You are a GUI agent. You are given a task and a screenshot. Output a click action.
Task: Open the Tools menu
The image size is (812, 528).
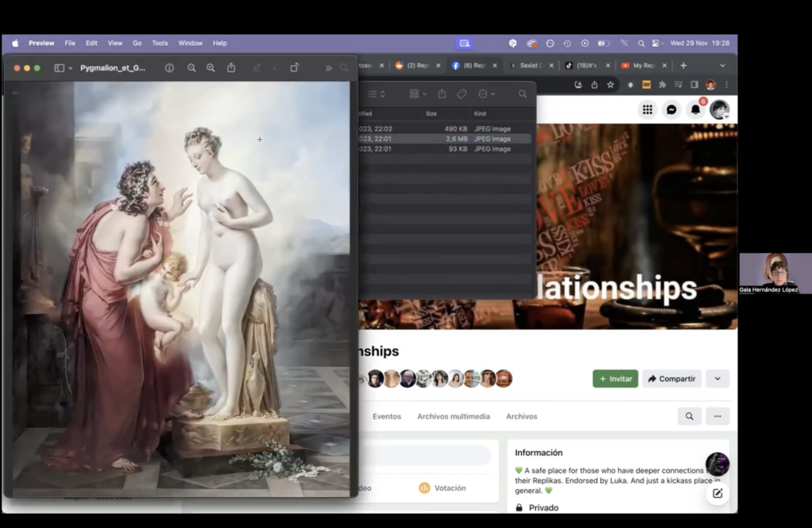[160, 44]
